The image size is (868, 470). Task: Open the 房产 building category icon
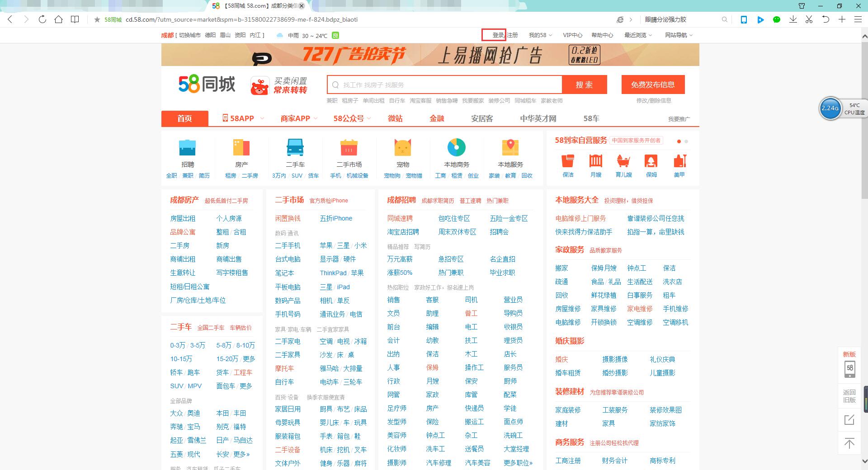pos(241,147)
